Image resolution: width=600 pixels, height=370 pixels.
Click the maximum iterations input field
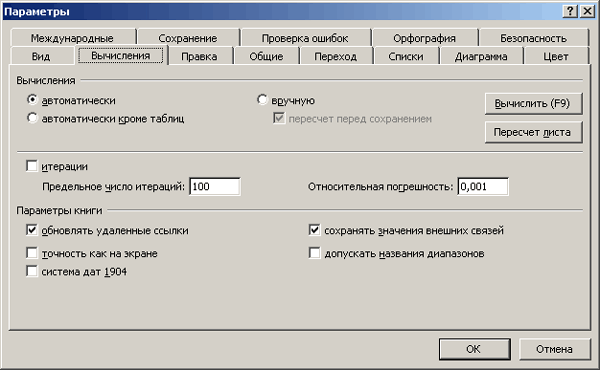tap(215, 186)
